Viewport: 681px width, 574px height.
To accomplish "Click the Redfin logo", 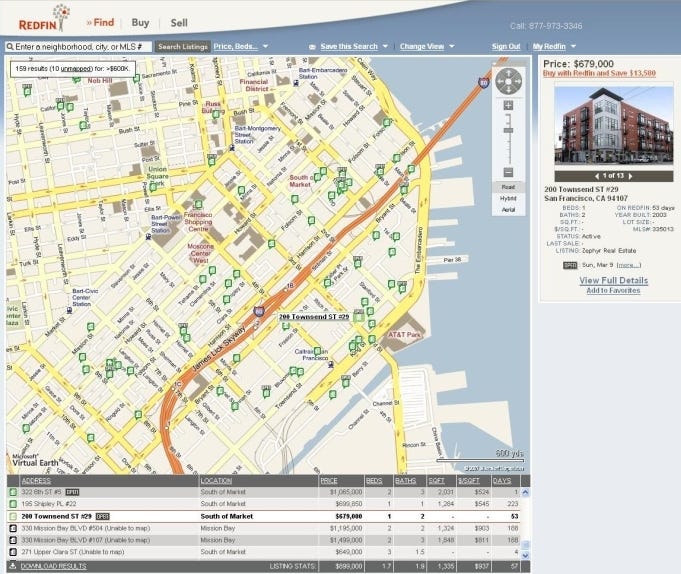I will pos(45,19).
